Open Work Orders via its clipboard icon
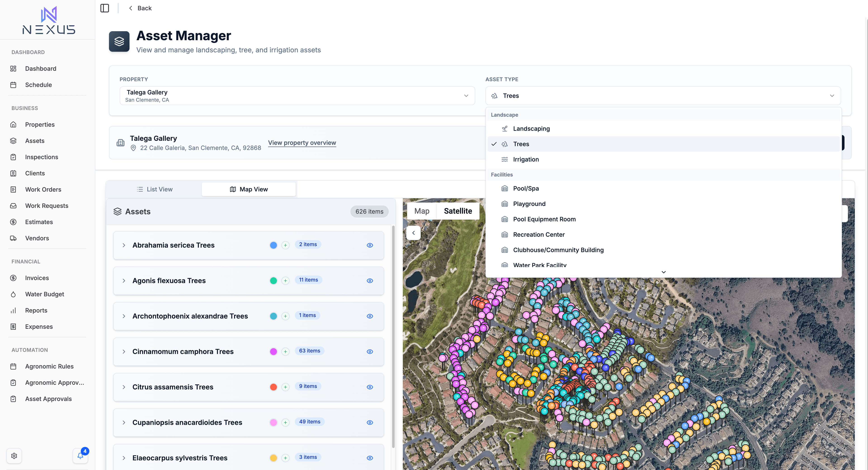Screen dimensions: 868x470 tap(14, 189)
